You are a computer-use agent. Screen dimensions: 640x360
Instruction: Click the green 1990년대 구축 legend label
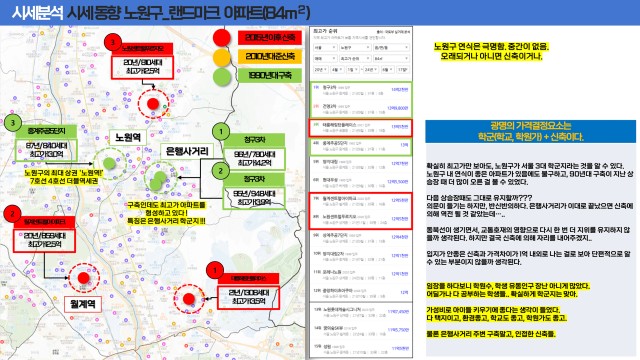(x=270, y=76)
